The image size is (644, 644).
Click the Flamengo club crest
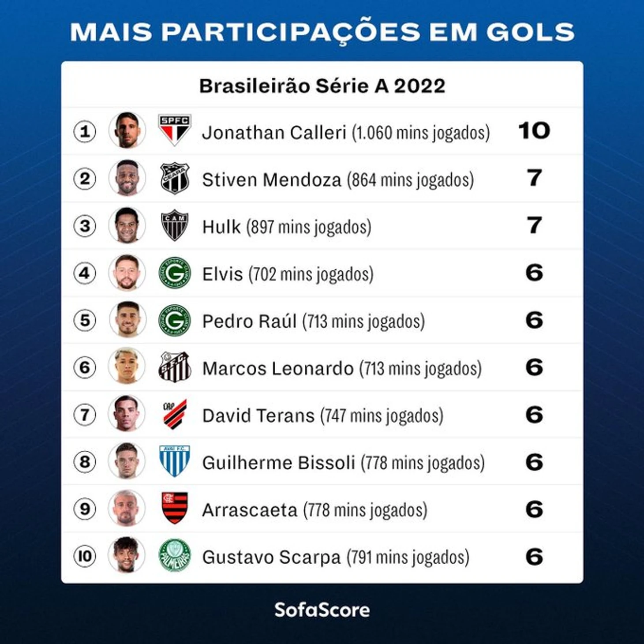pyautogui.click(x=175, y=508)
